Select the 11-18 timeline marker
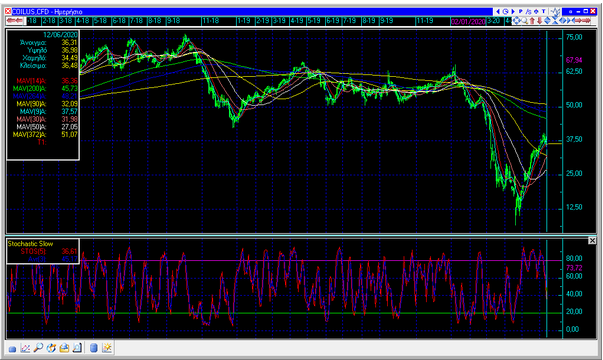This screenshot has width=603, height=360. coord(211,21)
